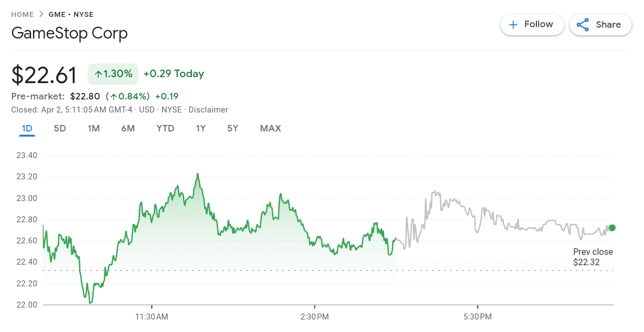Click the plus icon on the Follow button

514,24
